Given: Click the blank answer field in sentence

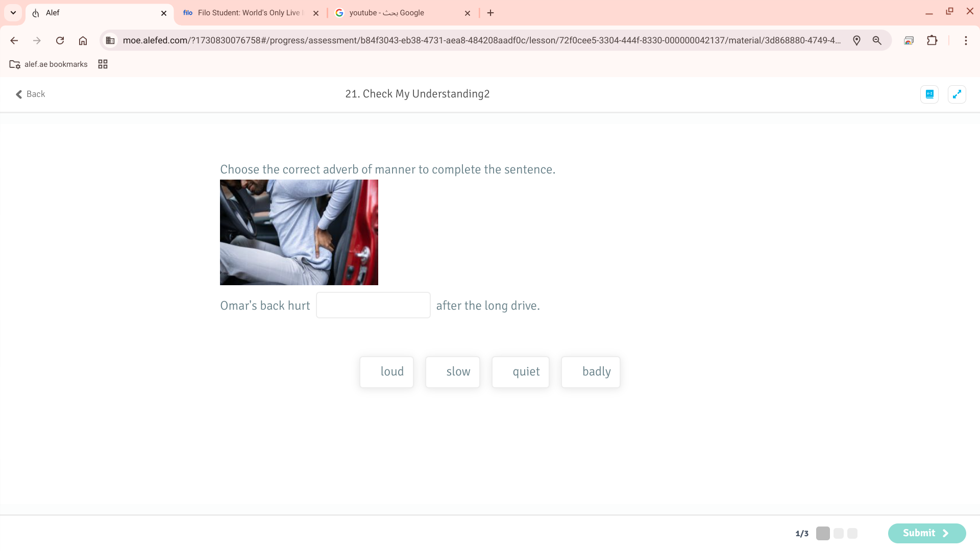Looking at the screenshot, I should click(x=373, y=305).
